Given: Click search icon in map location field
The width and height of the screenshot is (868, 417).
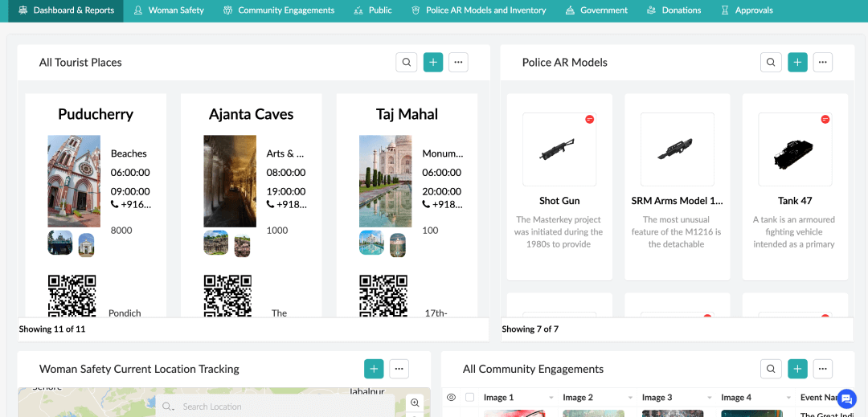Looking at the screenshot, I should (x=167, y=407).
